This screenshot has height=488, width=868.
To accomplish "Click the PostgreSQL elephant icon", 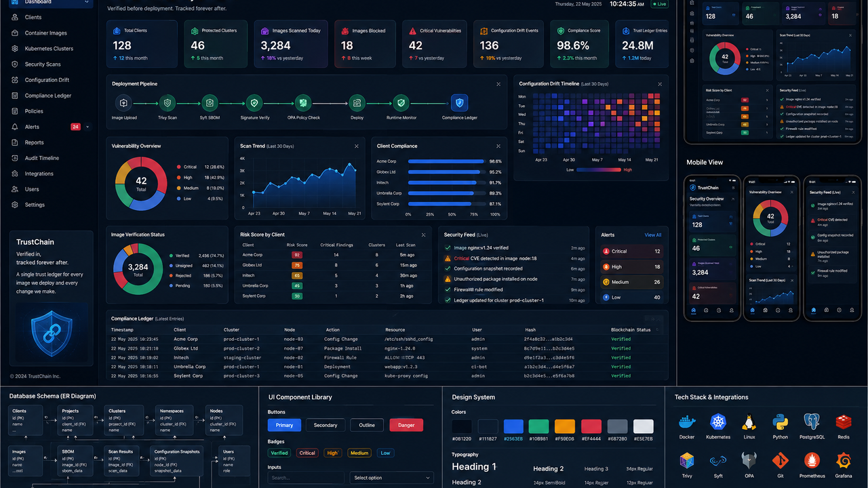I will click(812, 422).
